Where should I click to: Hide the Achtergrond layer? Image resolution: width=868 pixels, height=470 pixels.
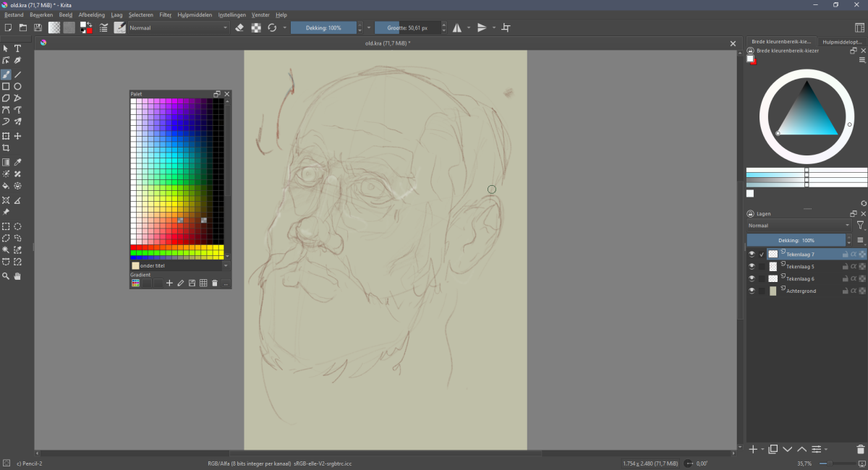coord(752,291)
